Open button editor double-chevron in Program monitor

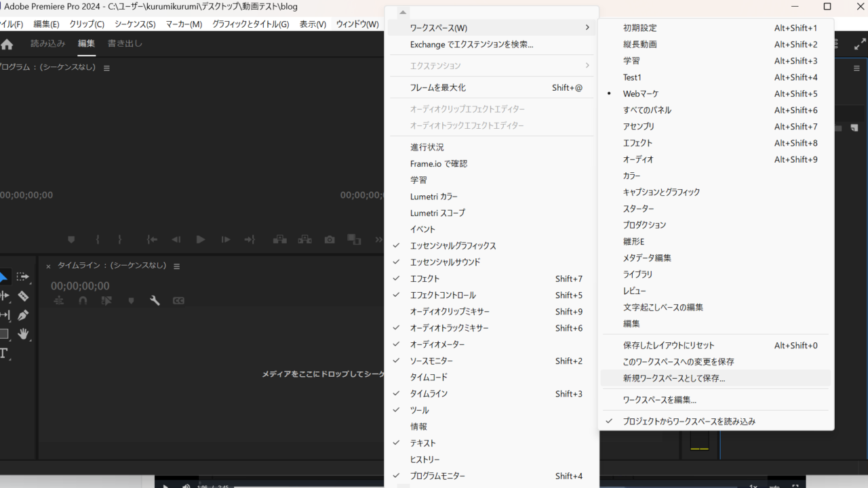(x=379, y=239)
